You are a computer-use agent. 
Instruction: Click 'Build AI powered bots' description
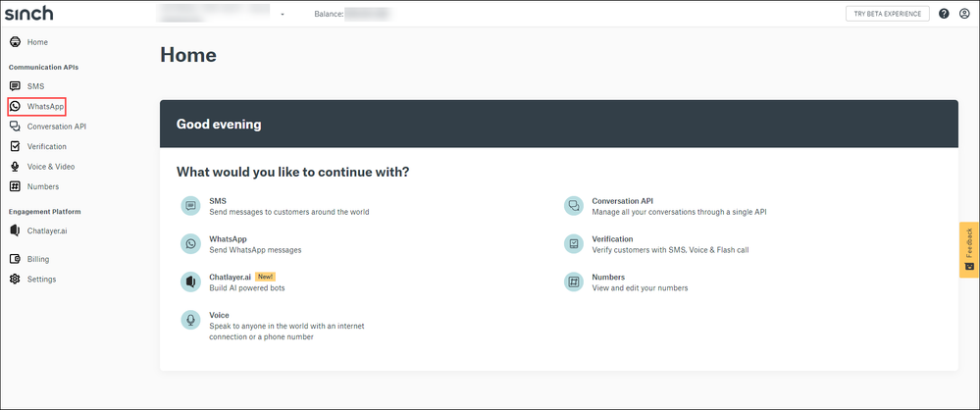247,288
